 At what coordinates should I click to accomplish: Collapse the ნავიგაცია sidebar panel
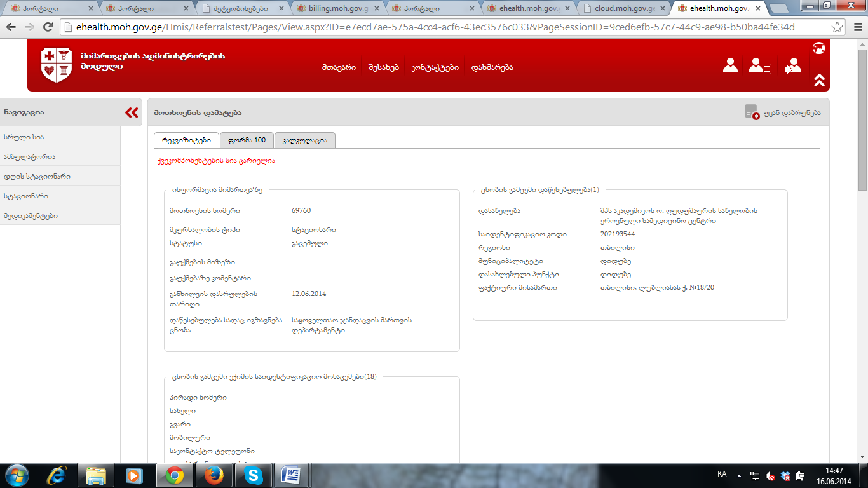pyautogui.click(x=132, y=112)
